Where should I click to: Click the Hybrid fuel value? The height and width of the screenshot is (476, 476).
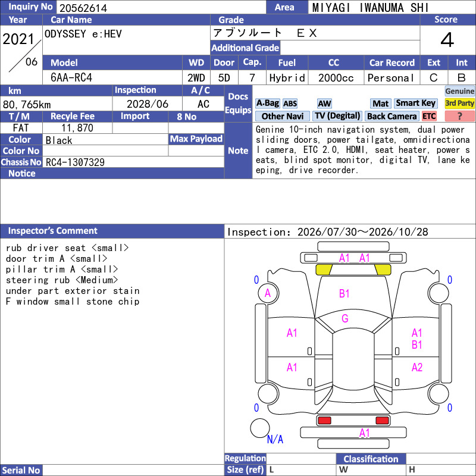(287, 78)
